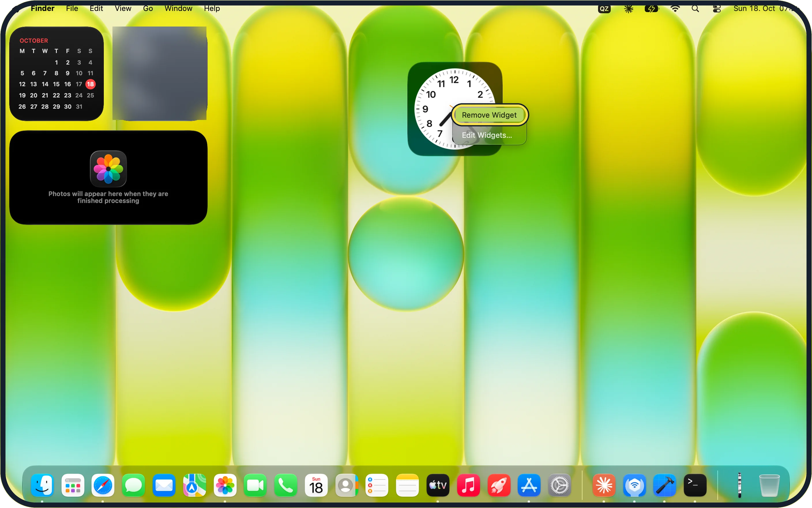Open the orange starburst app in Dock
This screenshot has width=812, height=508.
point(604,485)
